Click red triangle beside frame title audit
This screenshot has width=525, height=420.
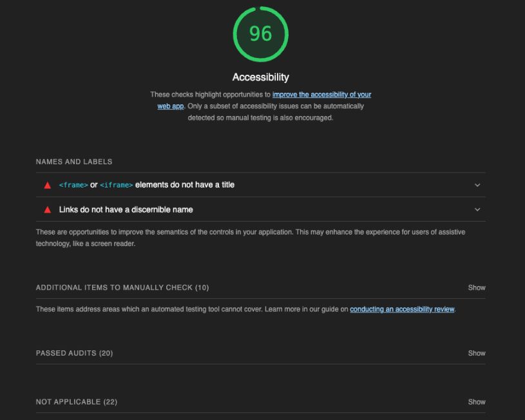coord(47,186)
